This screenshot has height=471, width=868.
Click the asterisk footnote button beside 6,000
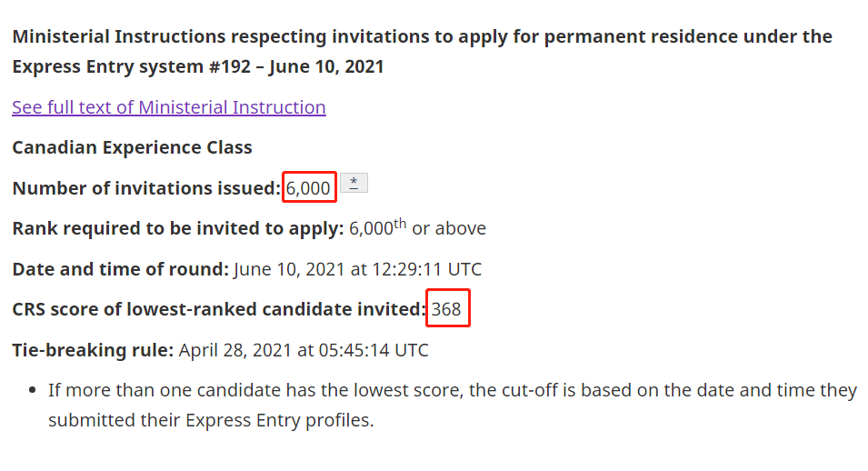(x=354, y=183)
